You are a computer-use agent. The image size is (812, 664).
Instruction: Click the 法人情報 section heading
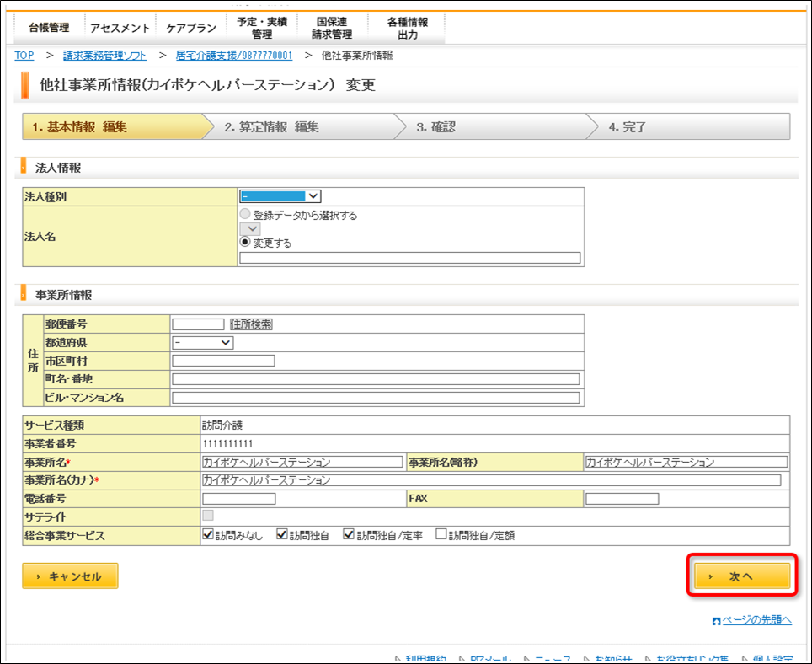(58, 168)
